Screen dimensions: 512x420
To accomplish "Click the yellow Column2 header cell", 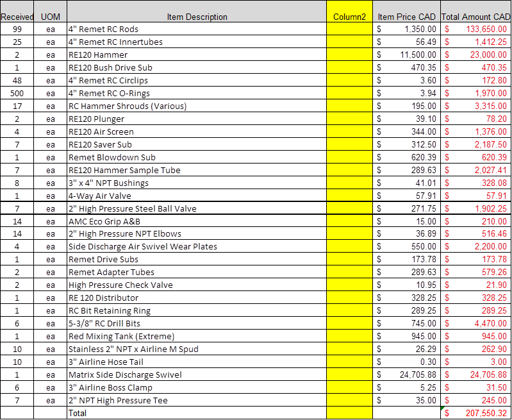I will click(349, 12).
